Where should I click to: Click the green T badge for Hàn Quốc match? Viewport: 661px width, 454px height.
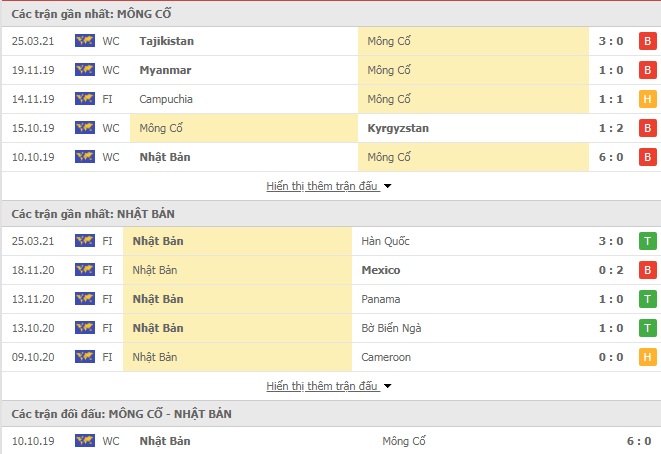coord(648,241)
